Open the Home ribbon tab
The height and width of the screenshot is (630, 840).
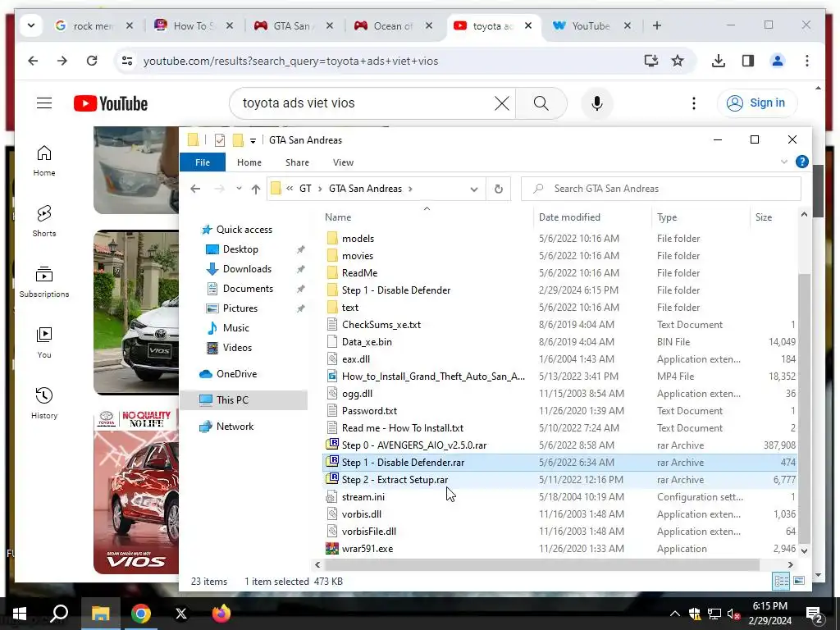pyautogui.click(x=249, y=162)
